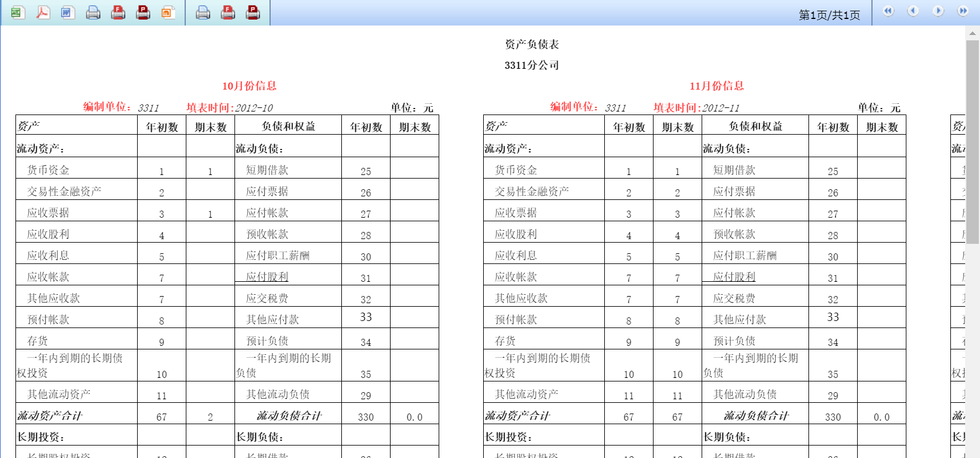The width and height of the screenshot is (980, 458).
Task: Click the subtitle 3311分公司
Action: (x=532, y=65)
